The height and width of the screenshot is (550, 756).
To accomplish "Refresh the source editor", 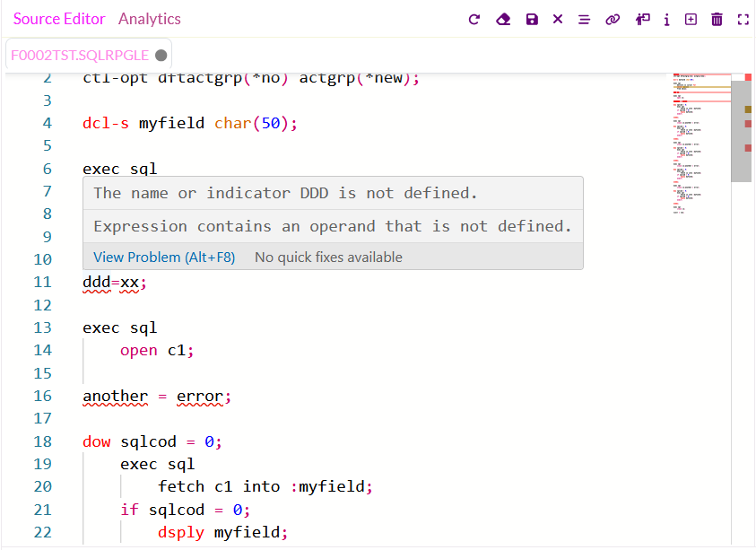I will coord(474,18).
